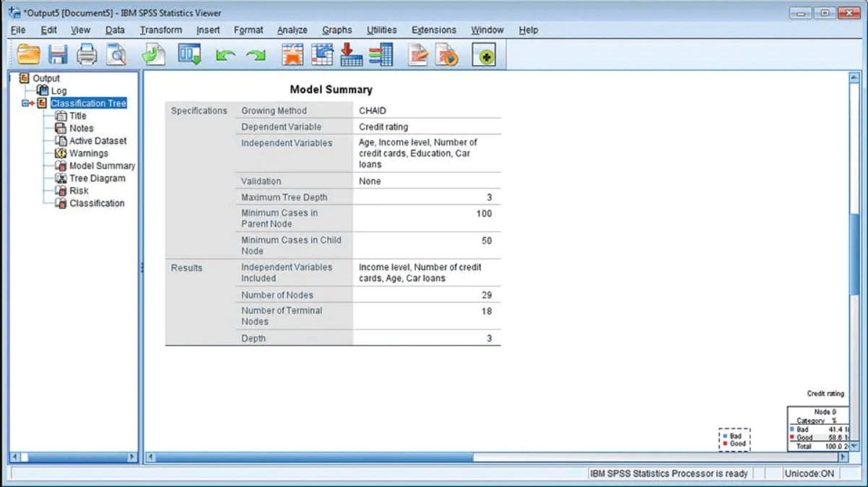868x487 pixels.
Task: Print the output viewer contents
Action: (88, 54)
